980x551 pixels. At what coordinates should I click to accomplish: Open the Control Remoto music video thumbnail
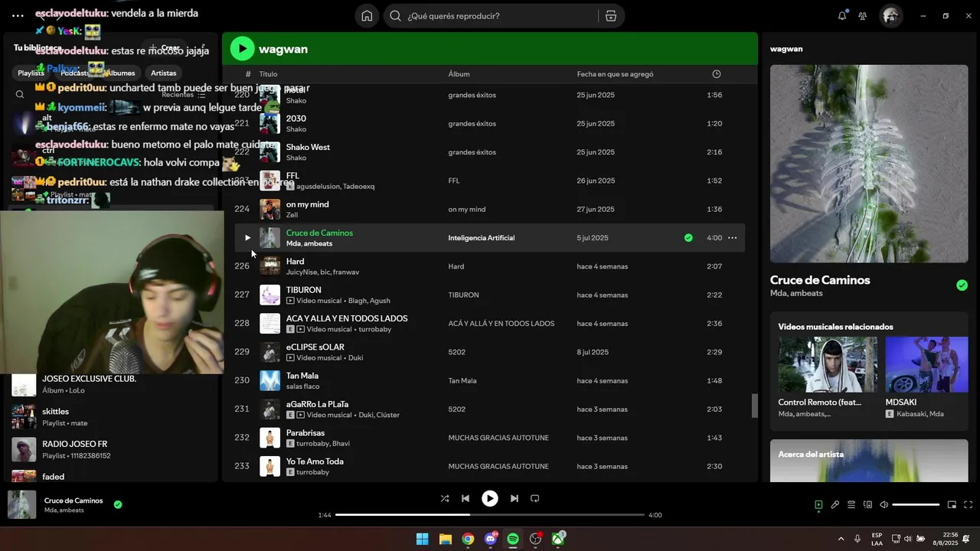point(828,364)
